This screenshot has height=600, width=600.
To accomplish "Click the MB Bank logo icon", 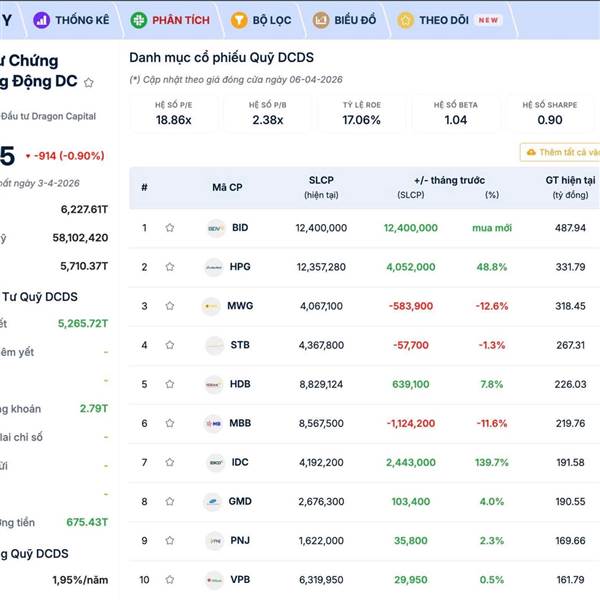I will [x=213, y=423].
